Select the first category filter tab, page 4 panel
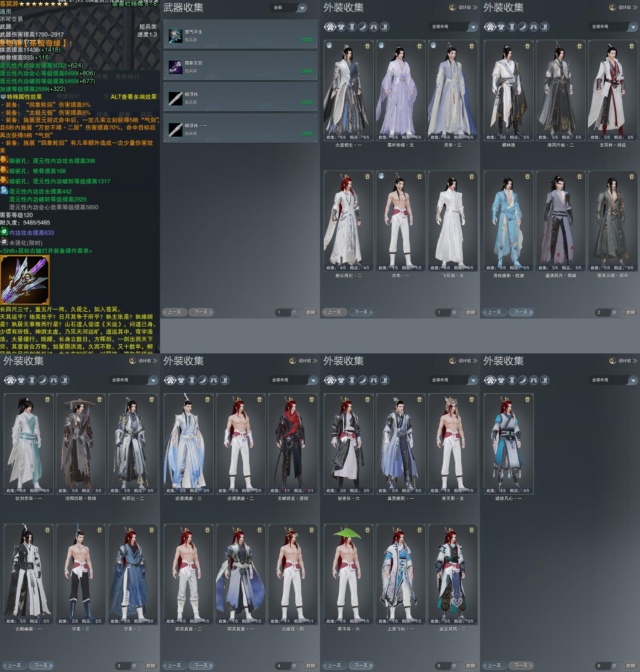Viewport: 640px width, 672px height. (x=170, y=380)
